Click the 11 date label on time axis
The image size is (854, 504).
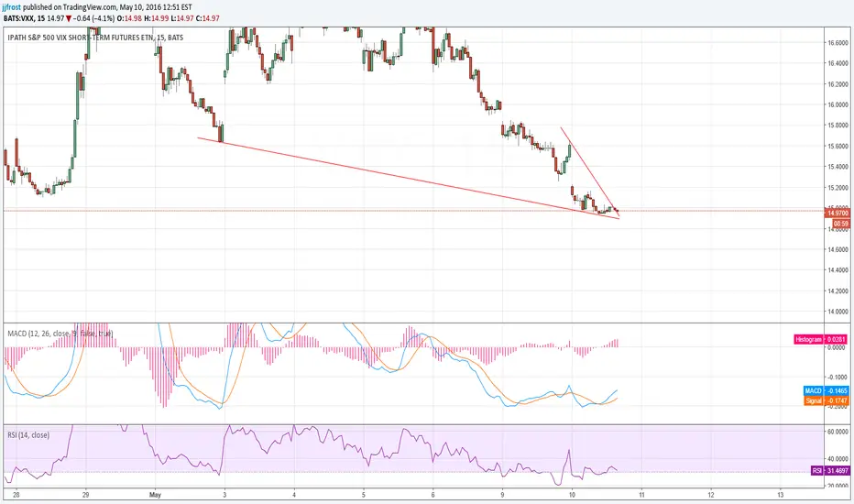pos(641,495)
